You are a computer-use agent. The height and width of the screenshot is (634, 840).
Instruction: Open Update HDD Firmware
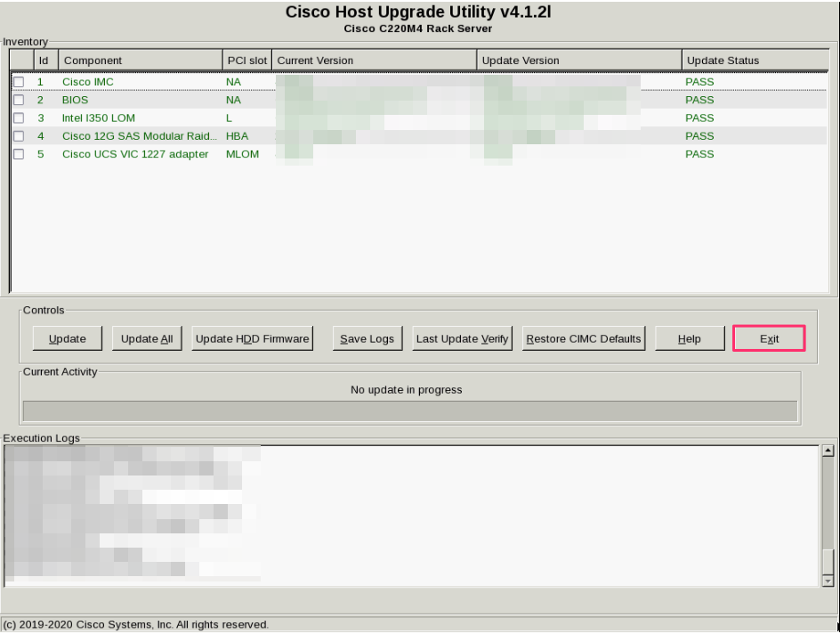(253, 338)
